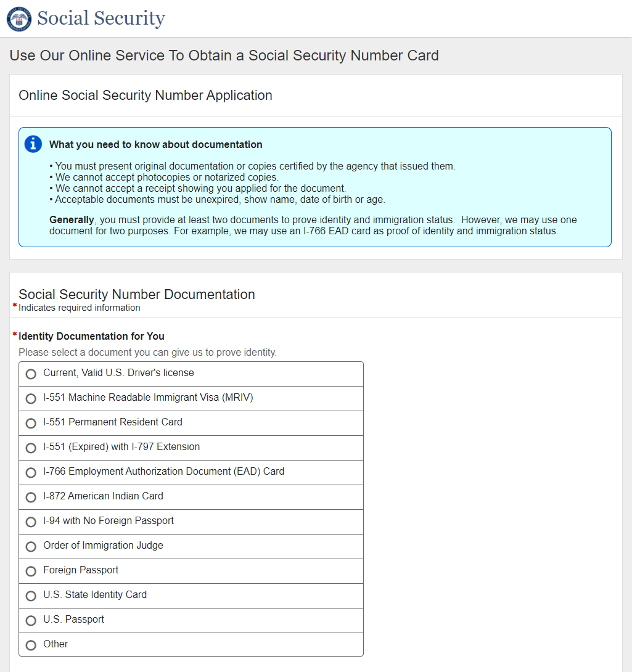Viewport: 632px width, 672px height.
Task: Pick I-551 (Expired) with I-797 Extension
Action: [31, 448]
